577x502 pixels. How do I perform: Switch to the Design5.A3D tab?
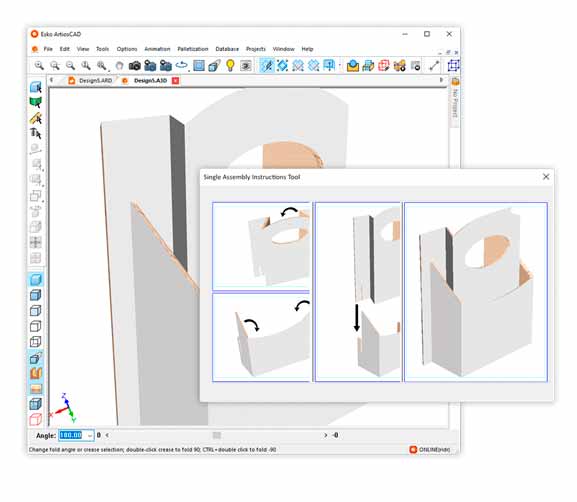146,80
